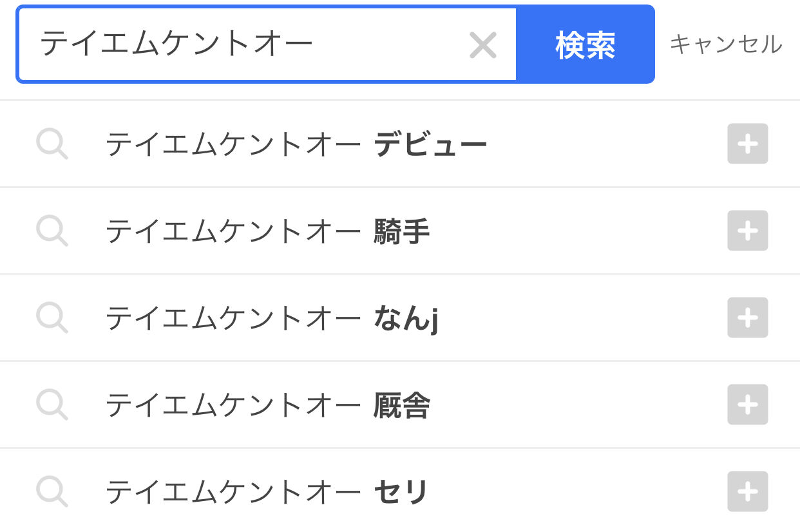Select the セリ suggestion
800x532 pixels.
point(267,492)
